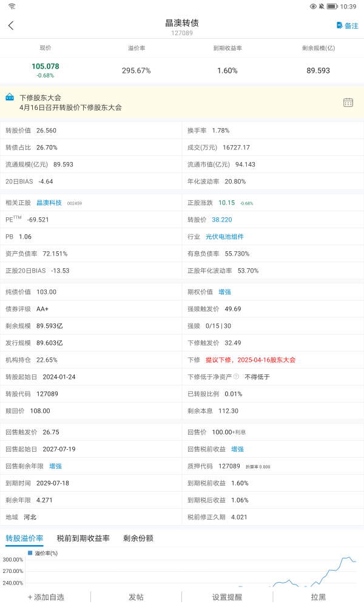Open the 转股价 38.220 link
Image resolution: width=364 pixels, height=607 pixels.
pyautogui.click(x=222, y=220)
